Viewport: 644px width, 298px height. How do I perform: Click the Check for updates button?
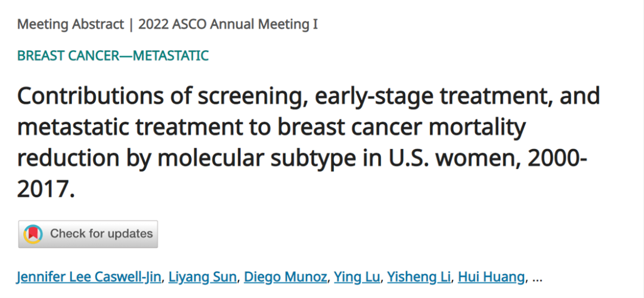pyautogui.click(x=88, y=234)
